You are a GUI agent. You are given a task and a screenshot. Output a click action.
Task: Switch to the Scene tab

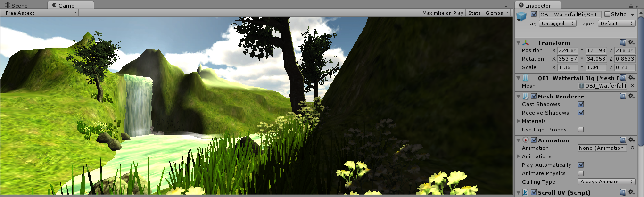17,6
